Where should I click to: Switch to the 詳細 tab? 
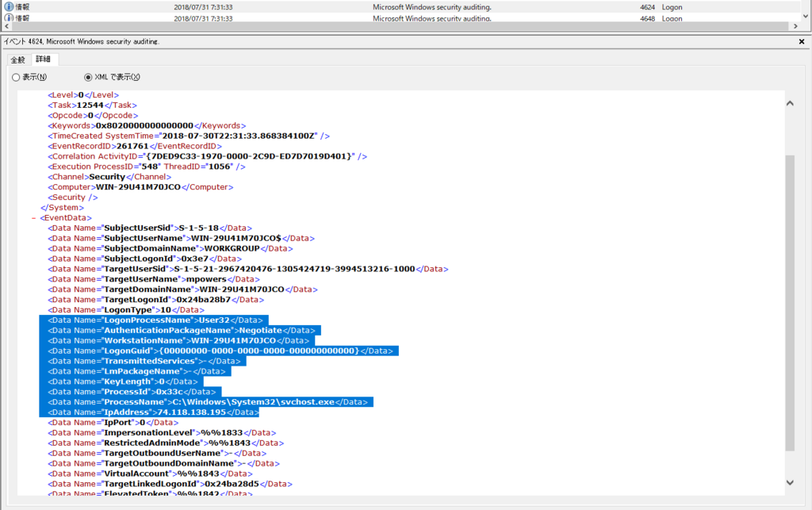[x=44, y=59]
